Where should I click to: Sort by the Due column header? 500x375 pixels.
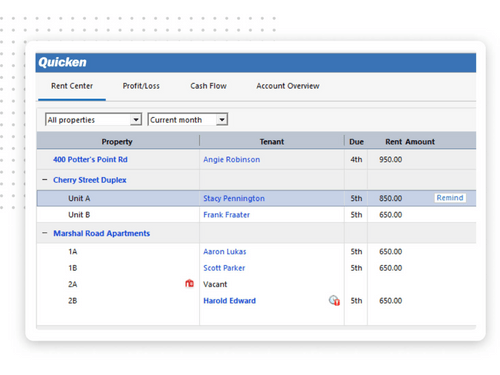point(356,142)
